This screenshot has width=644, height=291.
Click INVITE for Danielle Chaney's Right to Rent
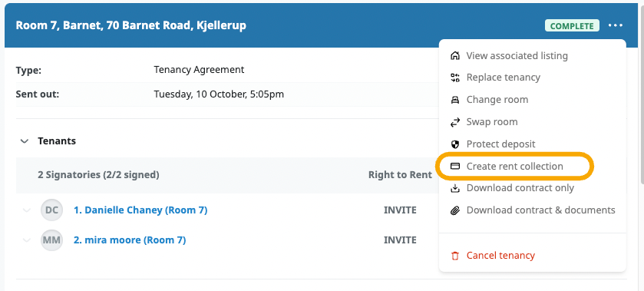[x=400, y=210]
